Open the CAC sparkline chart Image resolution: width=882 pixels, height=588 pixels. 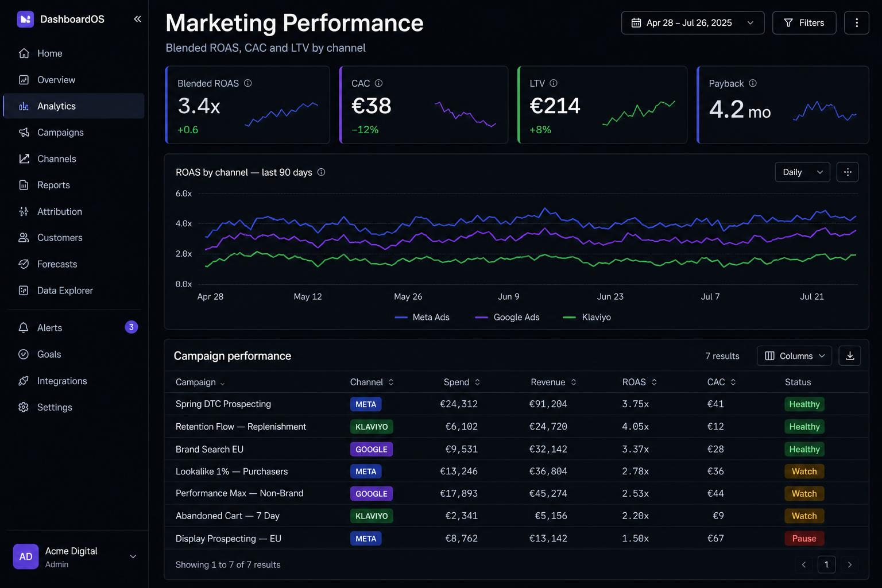[465, 113]
